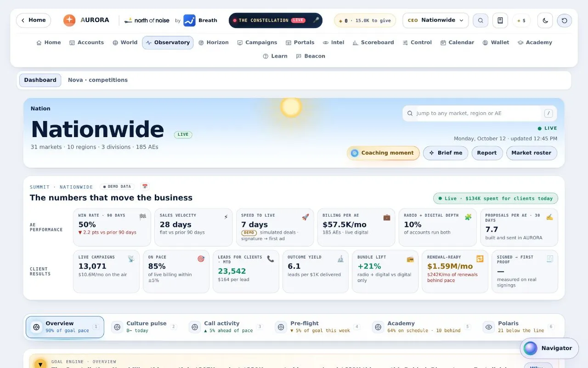Select the Culture pulse tab
This screenshot has width=588, height=368.
[144, 327]
